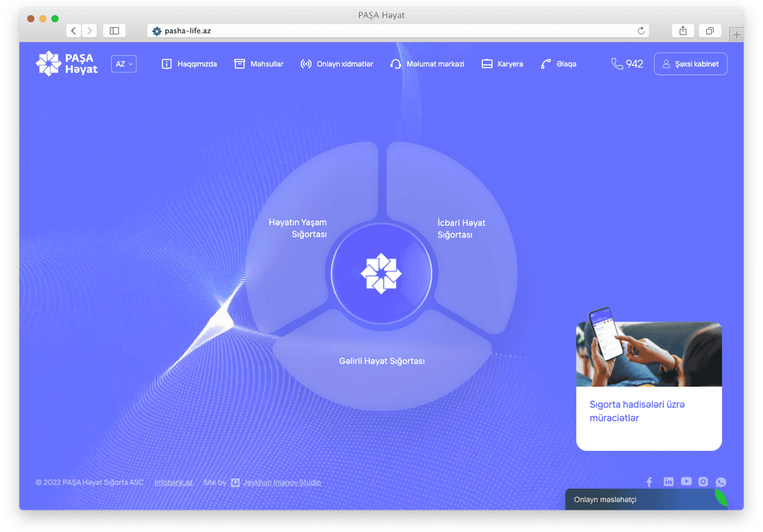Open the Jeykhun Imanov Studio link
This screenshot has width=763, height=532.
coord(282,483)
